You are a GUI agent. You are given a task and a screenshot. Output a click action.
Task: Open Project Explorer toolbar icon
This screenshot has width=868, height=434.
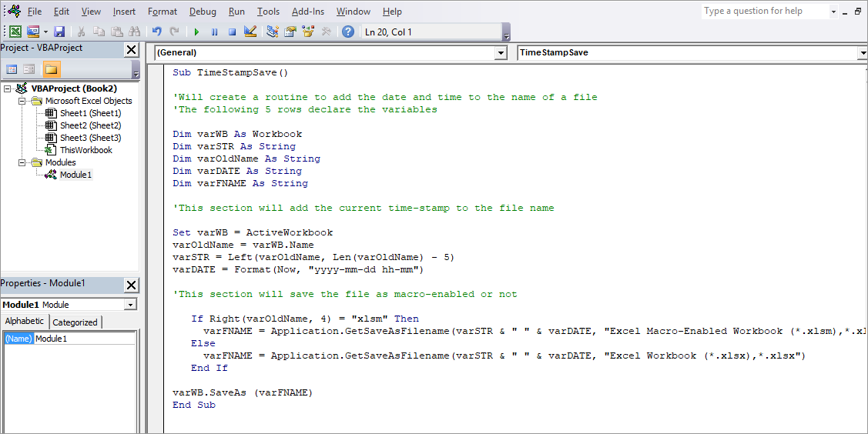(x=273, y=32)
